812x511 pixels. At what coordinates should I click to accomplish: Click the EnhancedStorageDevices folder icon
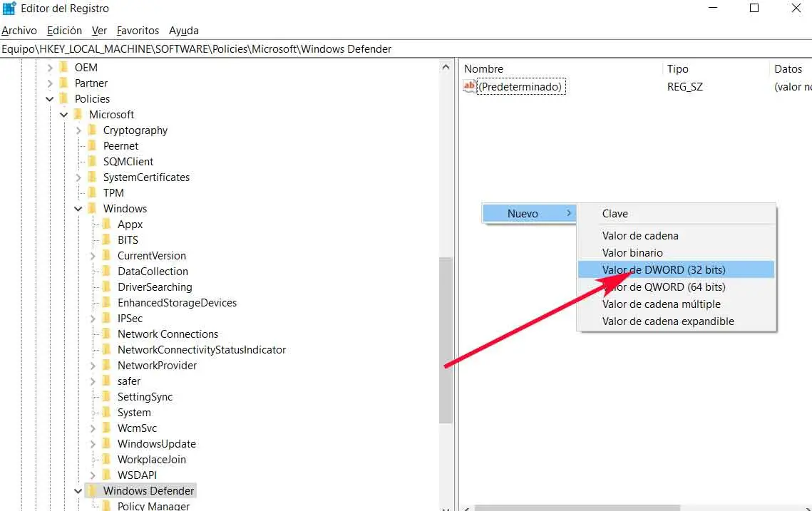point(107,302)
